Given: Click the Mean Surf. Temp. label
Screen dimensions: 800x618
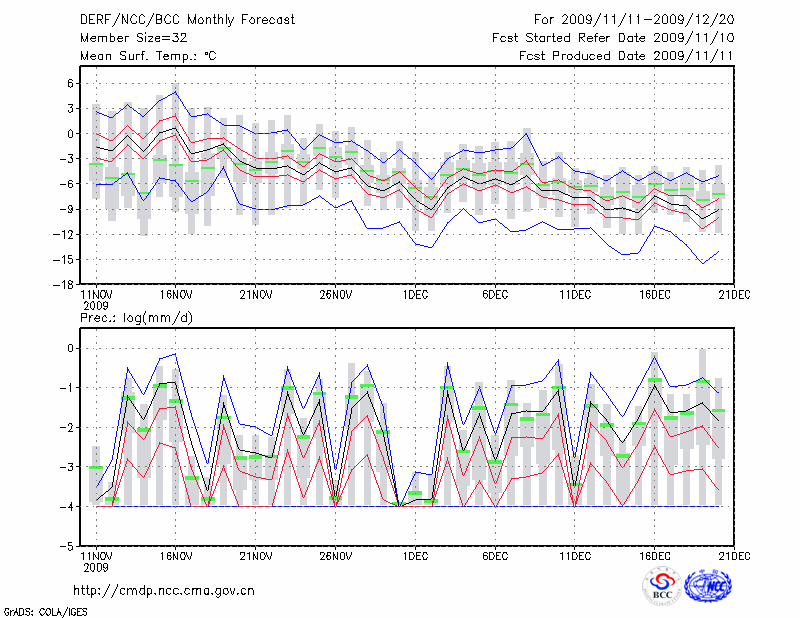Looking at the screenshot, I should click(148, 56).
